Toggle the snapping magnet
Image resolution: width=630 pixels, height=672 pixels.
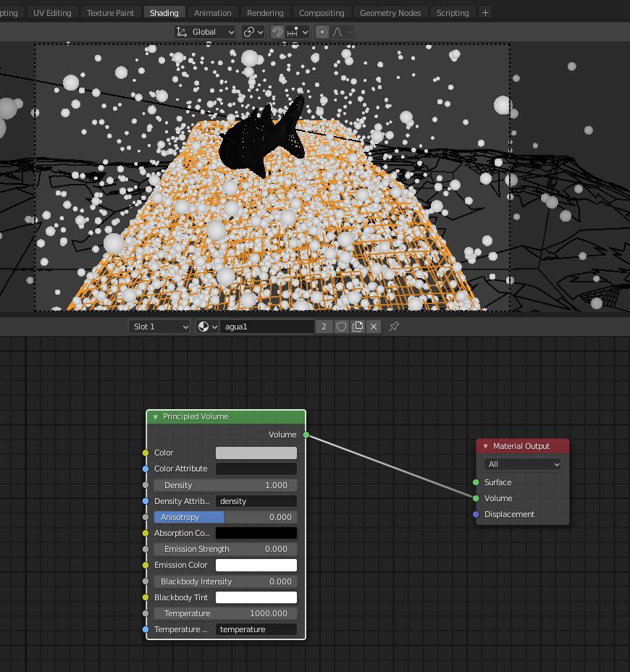tap(277, 31)
